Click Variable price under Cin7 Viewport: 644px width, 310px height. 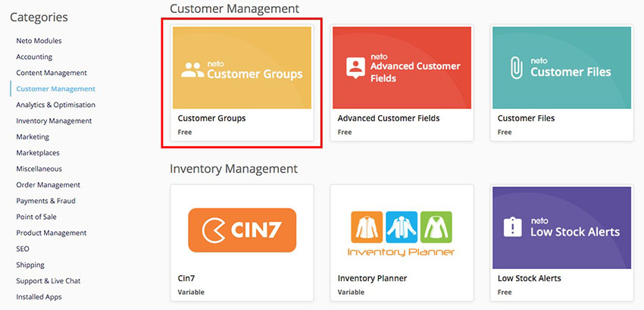191,293
